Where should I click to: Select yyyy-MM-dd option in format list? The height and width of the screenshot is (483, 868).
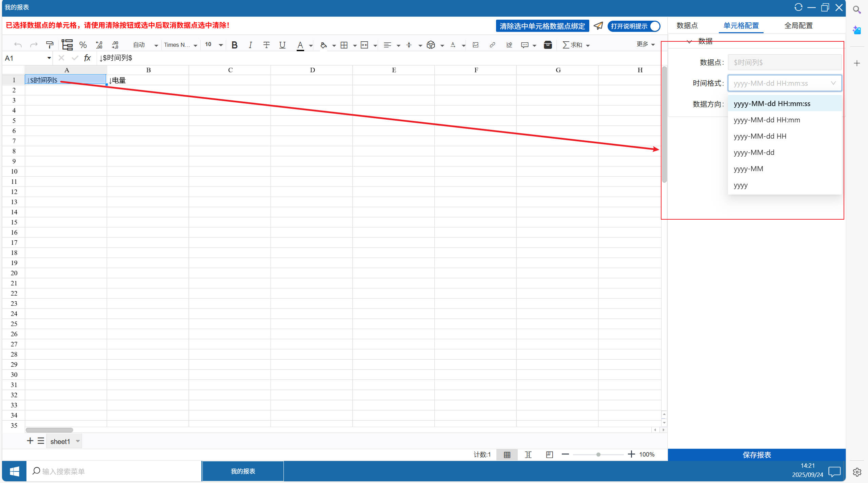(754, 153)
